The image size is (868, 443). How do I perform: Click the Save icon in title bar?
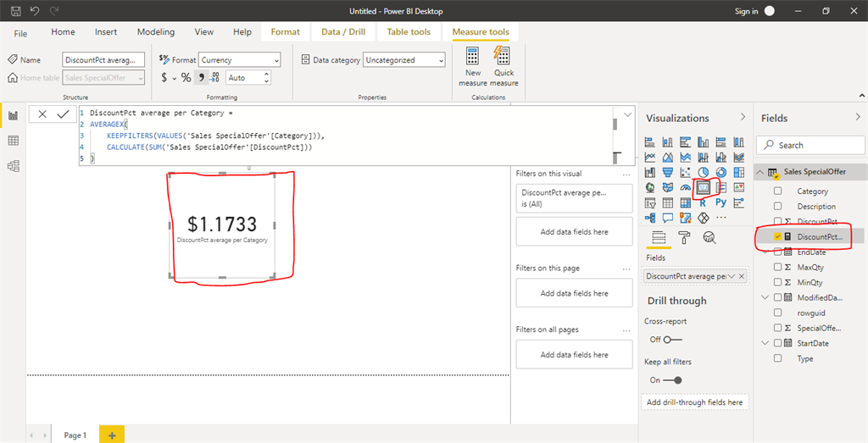pos(16,11)
